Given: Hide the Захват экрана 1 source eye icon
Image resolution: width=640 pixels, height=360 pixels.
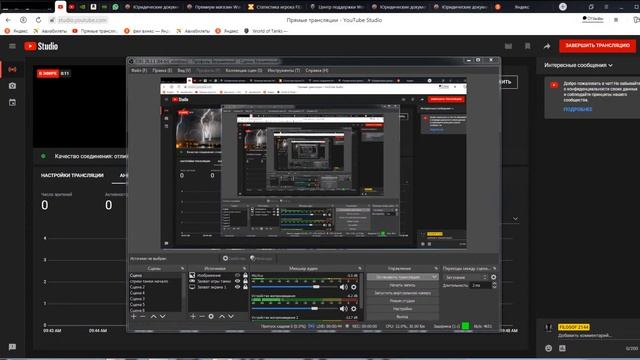Looking at the screenshot, I should (x=237, y=287).
